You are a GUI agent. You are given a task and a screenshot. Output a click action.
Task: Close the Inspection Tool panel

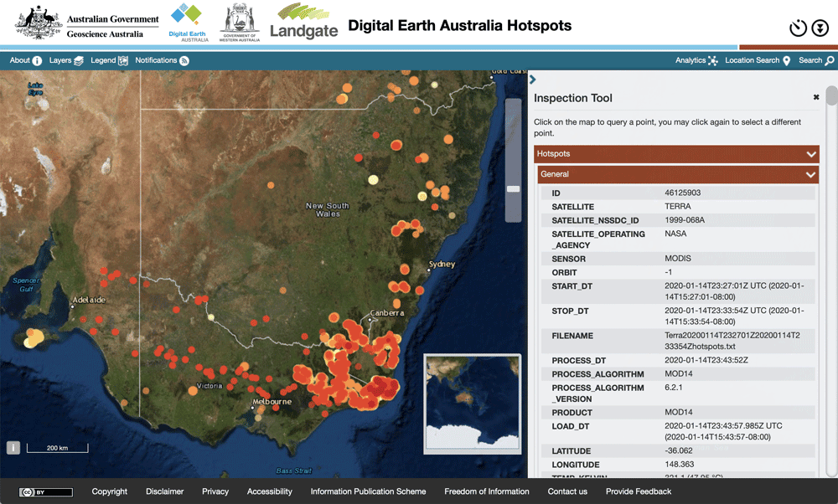816,97
